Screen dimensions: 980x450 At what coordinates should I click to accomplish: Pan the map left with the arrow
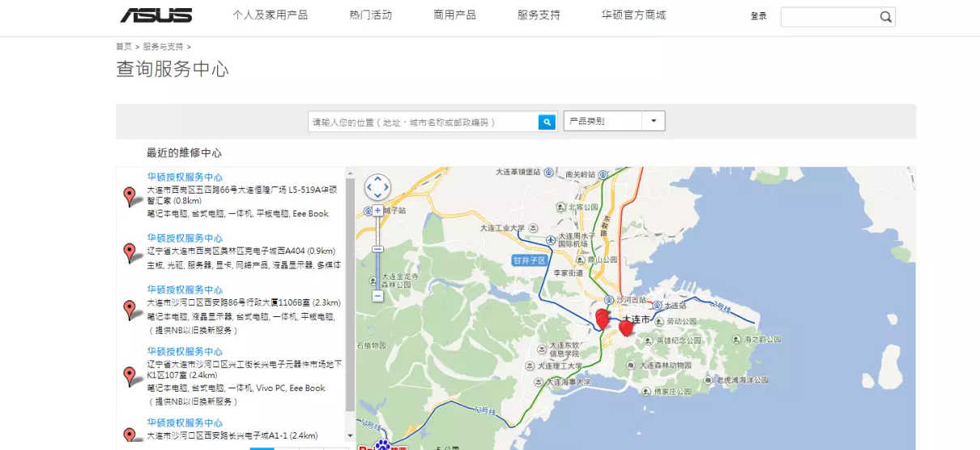369,187
